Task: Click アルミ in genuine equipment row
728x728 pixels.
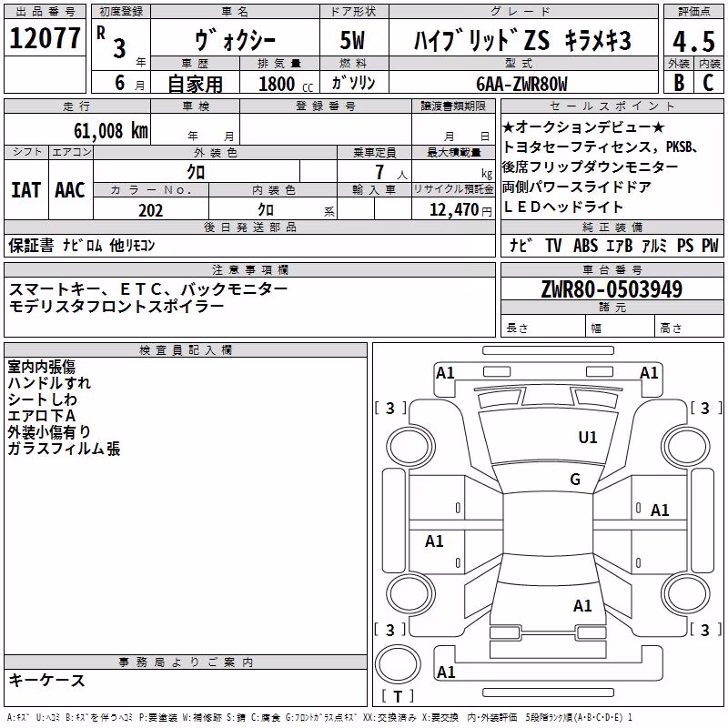Action: 654,245
